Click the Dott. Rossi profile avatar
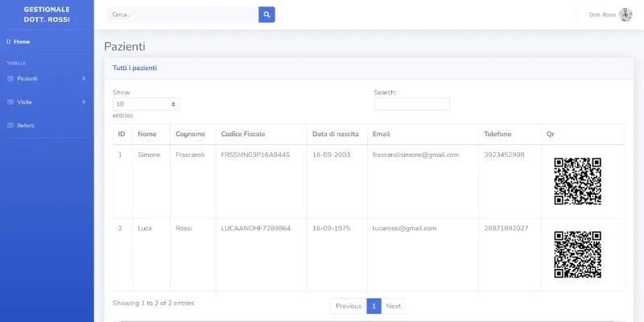The width and height of the screenshot is (644, 322). pos(625,14)
